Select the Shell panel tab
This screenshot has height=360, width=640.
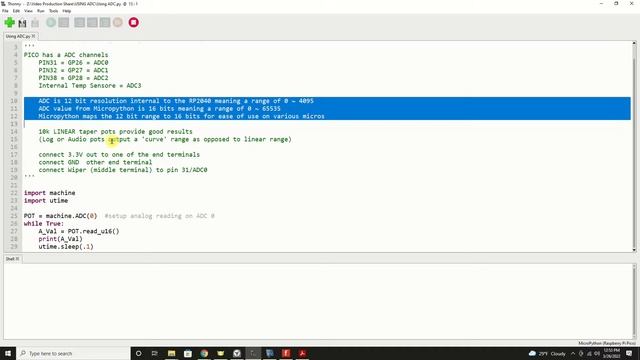(12, 259)
